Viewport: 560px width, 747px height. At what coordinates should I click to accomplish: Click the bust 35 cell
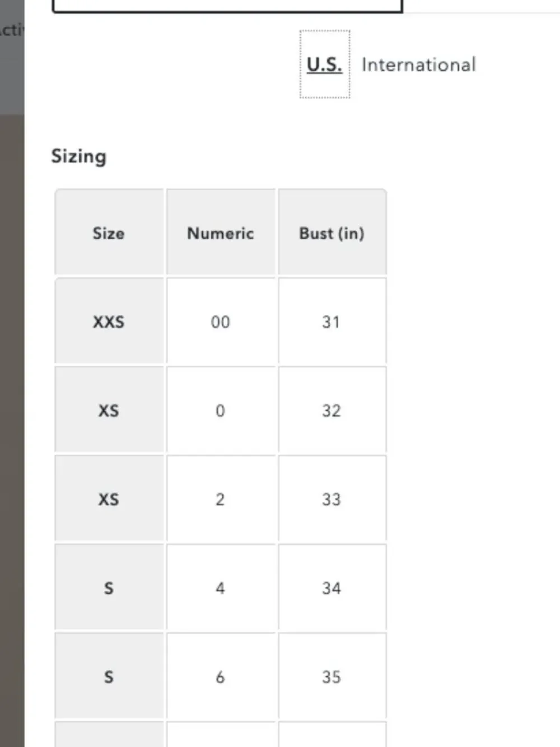coord(332,676)
